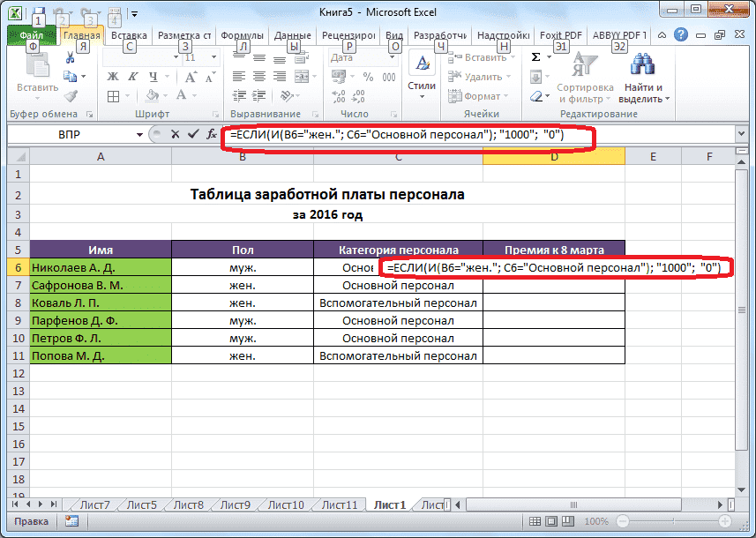Image resolution: width=756 pixels, height=538 pixels.
Task: Switch to the Лист10 sheet tab
Action: (x=285, y=505)
